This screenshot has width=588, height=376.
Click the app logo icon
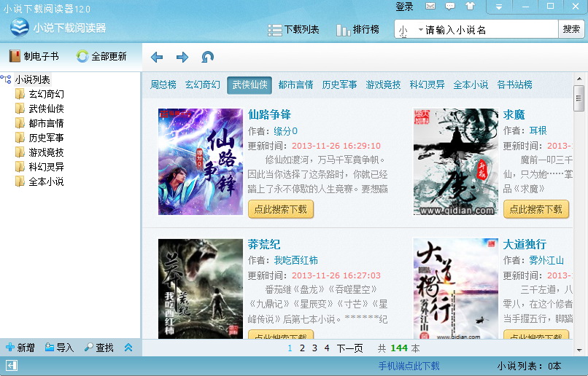click(x=19, y=27)
